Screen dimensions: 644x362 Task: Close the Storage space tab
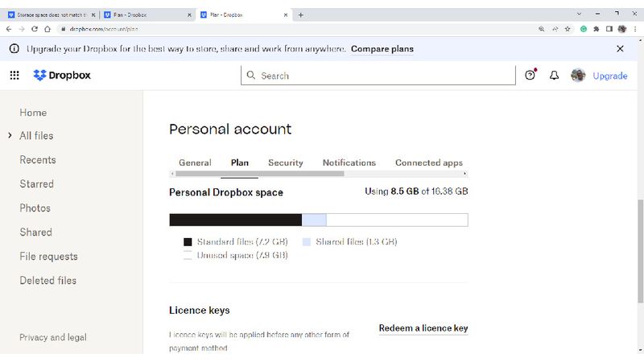point(93,14)
